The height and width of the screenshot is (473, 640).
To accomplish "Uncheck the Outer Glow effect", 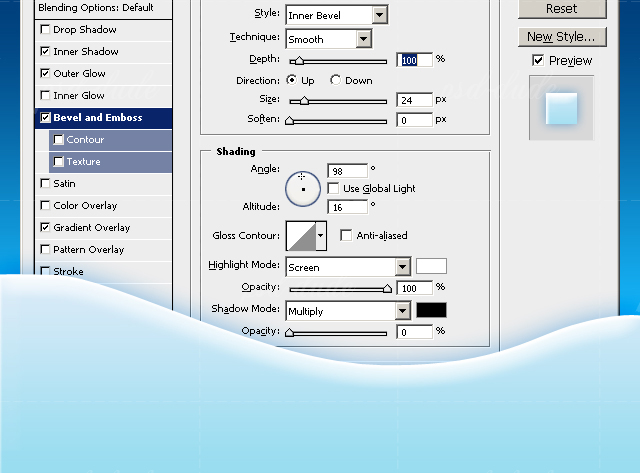I will click(45, 73).
